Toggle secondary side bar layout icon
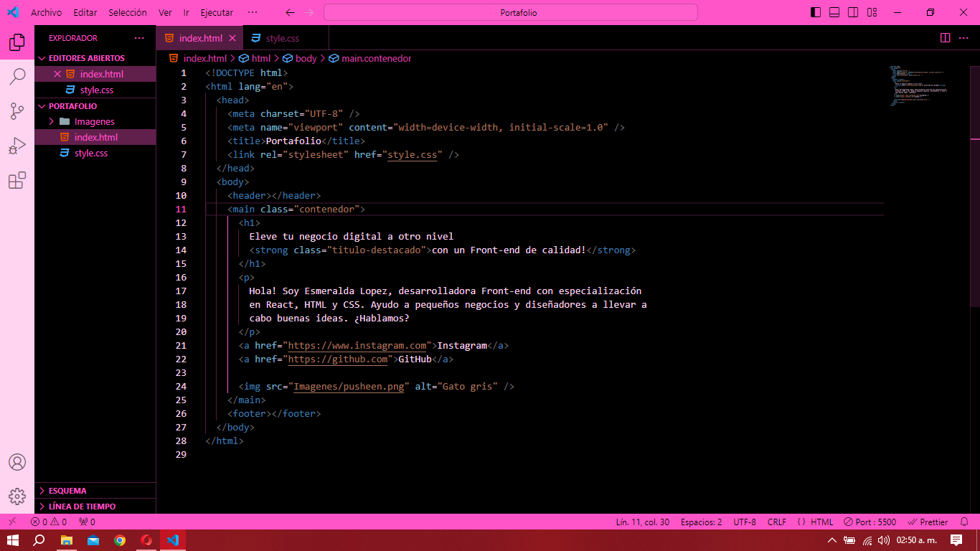 pyautogui.click(x=853, y=12)
